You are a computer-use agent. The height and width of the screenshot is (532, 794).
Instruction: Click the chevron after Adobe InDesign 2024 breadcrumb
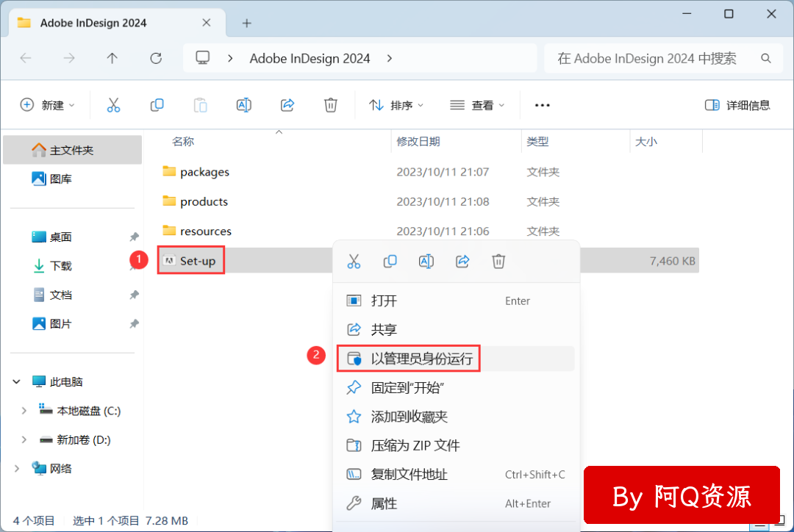(x=390, y=59)
